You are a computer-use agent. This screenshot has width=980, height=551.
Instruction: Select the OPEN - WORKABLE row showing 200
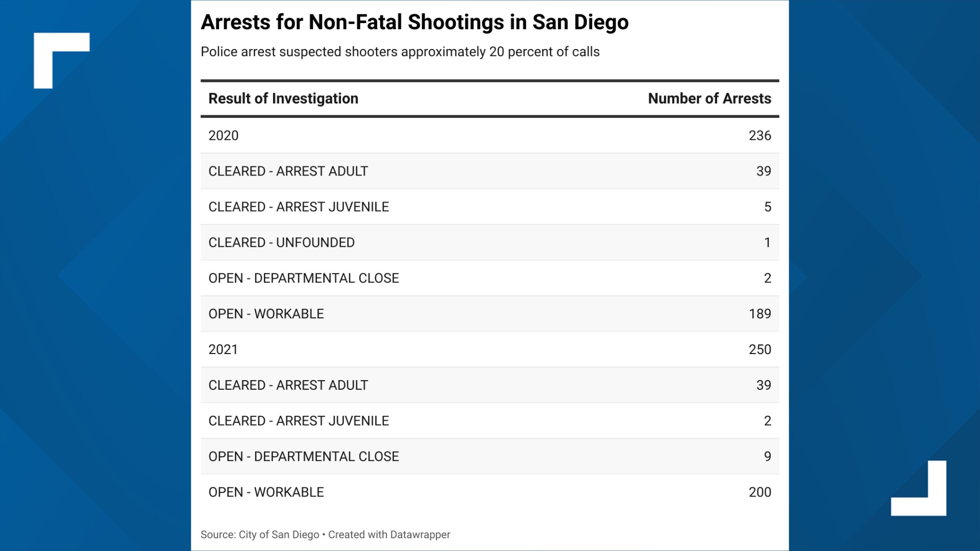[x=490, y=492]
